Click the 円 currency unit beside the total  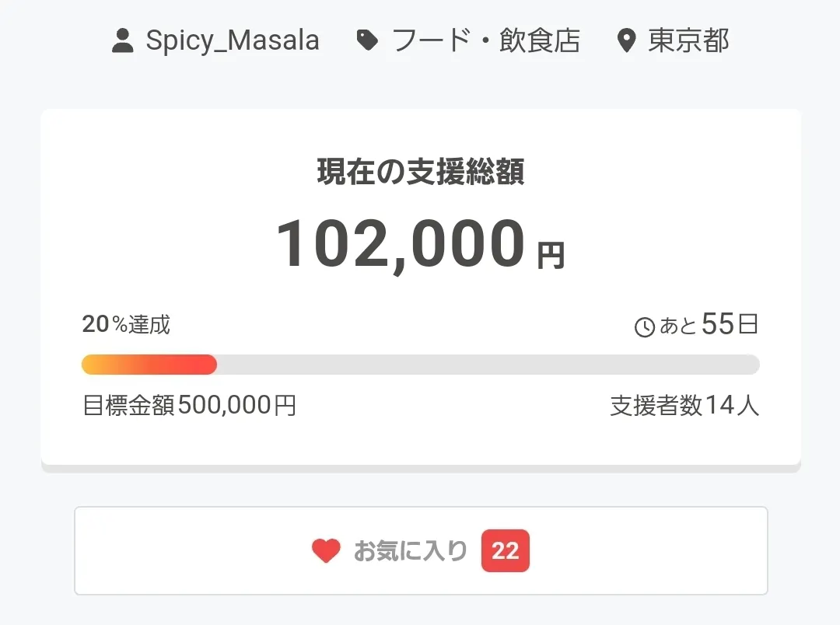[551, 255]
